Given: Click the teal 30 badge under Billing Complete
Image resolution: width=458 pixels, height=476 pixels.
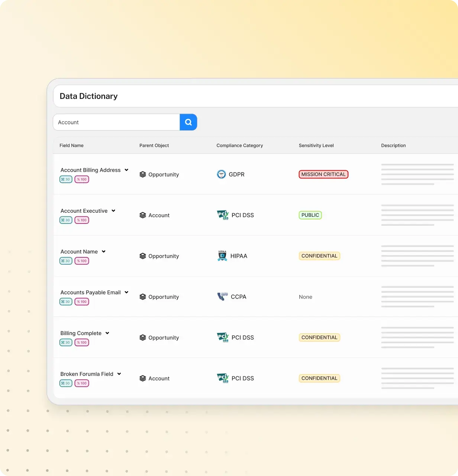Looking at the screenshot, I should (66, 342).
